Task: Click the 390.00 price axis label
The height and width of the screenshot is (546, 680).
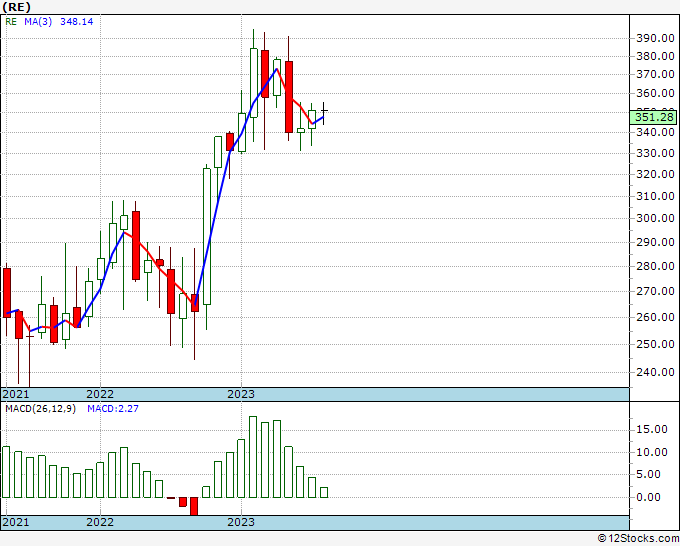Action: click(x=655, y=38)
